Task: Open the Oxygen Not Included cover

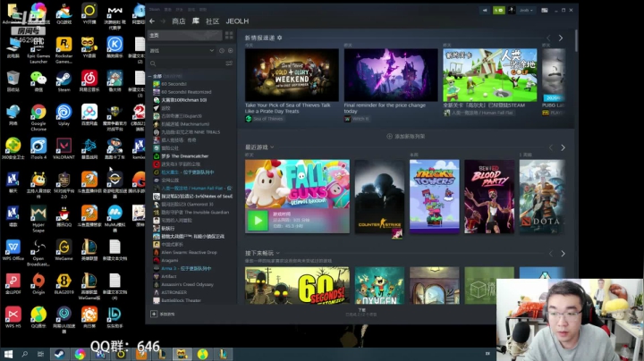Action: point(379,286)
